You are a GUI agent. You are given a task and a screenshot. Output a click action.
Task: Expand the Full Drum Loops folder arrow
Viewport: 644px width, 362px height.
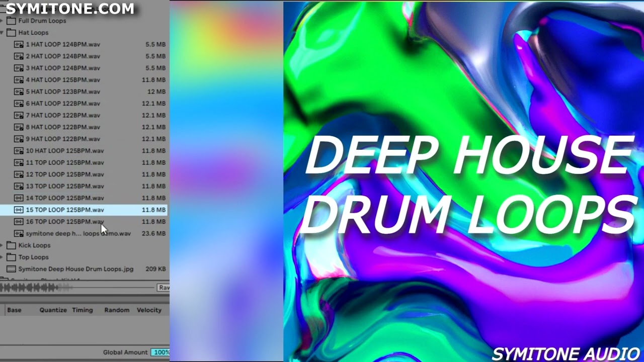pos(2,21)
